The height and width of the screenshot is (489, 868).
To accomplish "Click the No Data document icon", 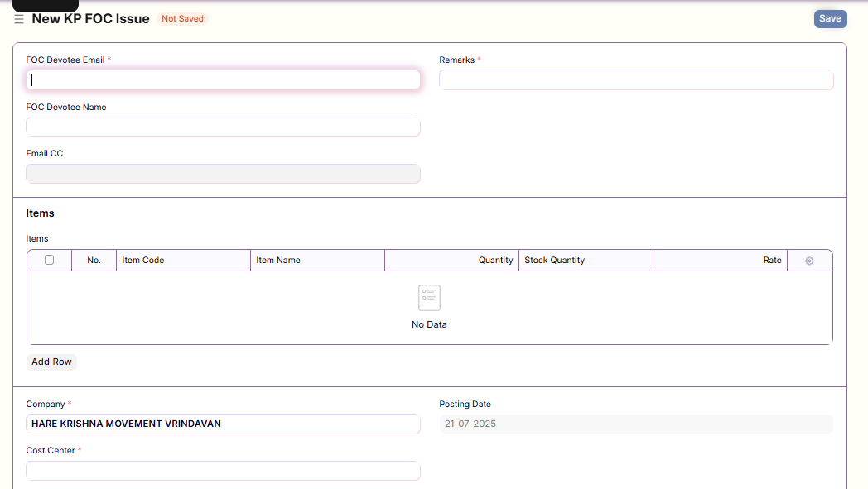I will pos(429,298).
